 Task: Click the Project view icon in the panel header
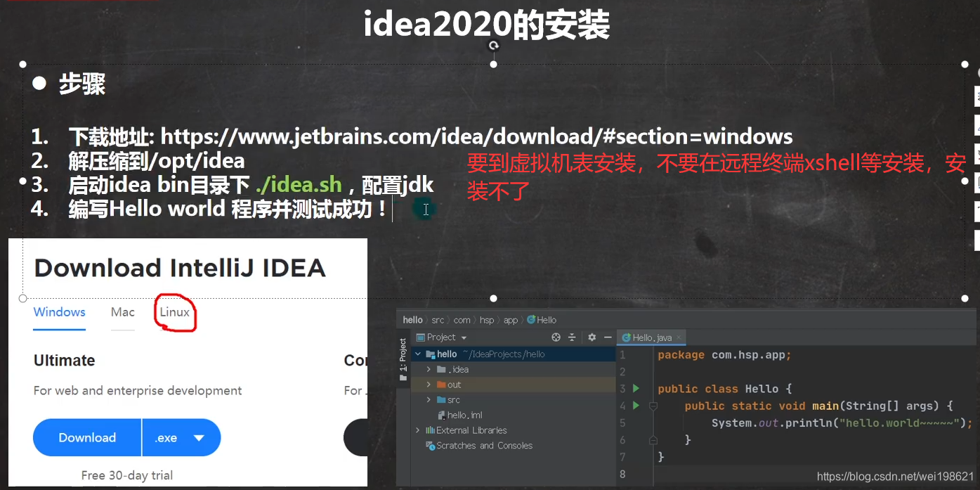pos(421,337)
